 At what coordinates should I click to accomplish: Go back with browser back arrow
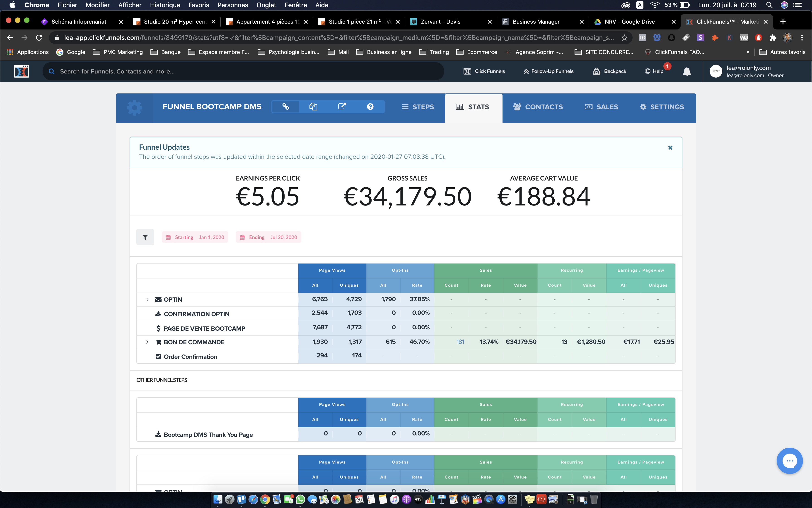(10, 38)
